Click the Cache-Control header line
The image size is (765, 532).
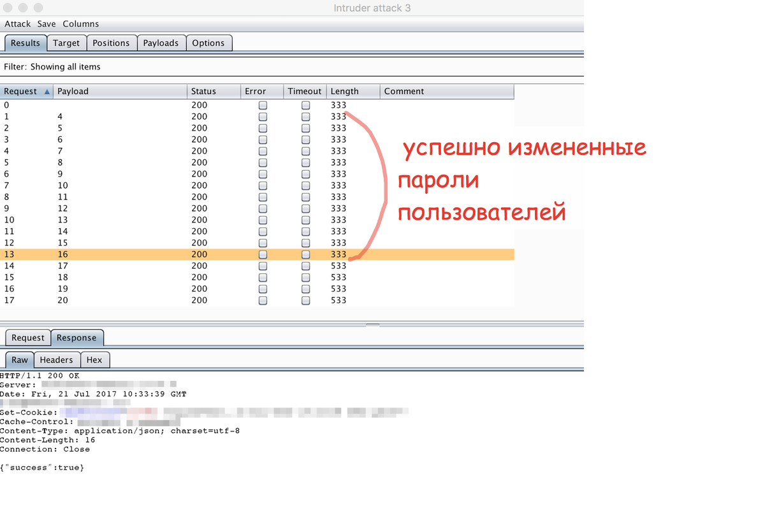(90, 422)
